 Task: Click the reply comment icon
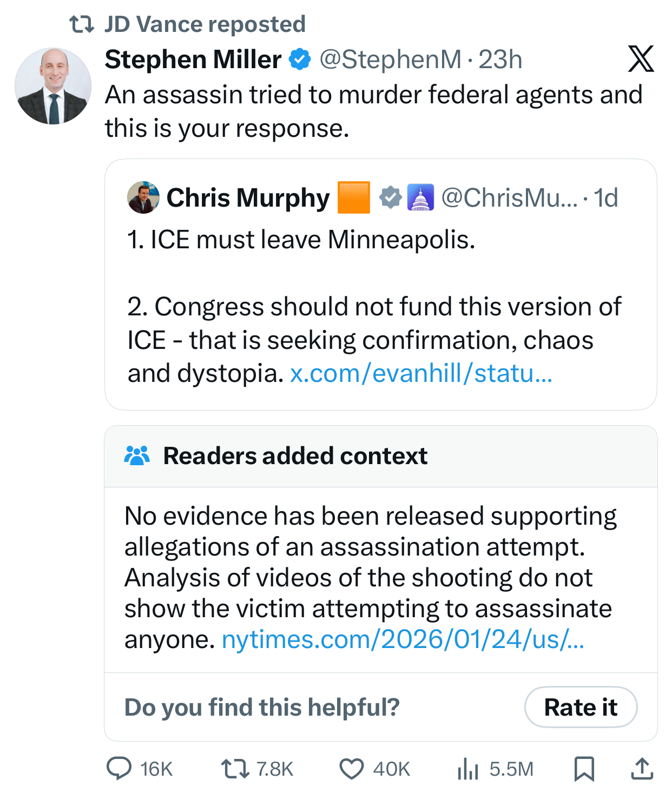coord(119,768)
